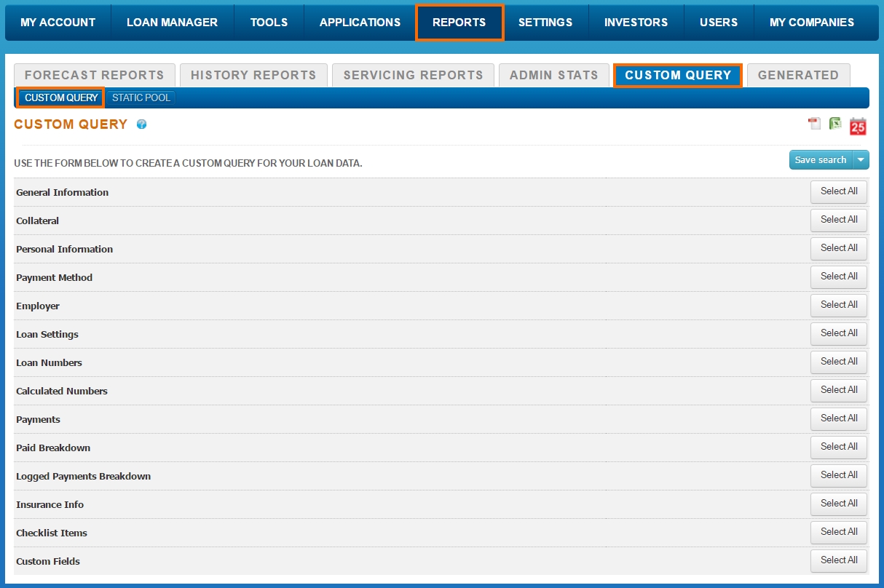Open the Save search dropdown arrow

point(861,160)
